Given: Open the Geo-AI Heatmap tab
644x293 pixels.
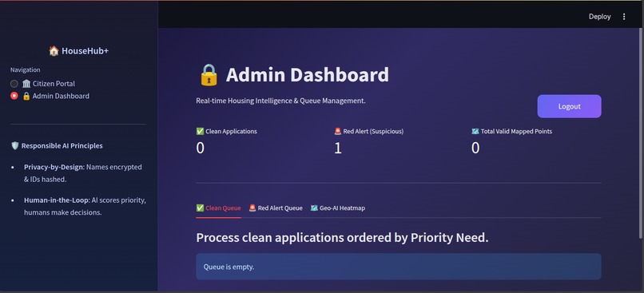Looking at the screenshot, I should click(x=338, y=208).
